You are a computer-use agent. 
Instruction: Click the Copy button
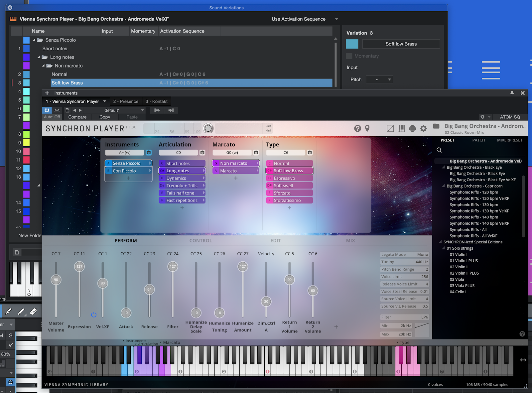point(105,117)
